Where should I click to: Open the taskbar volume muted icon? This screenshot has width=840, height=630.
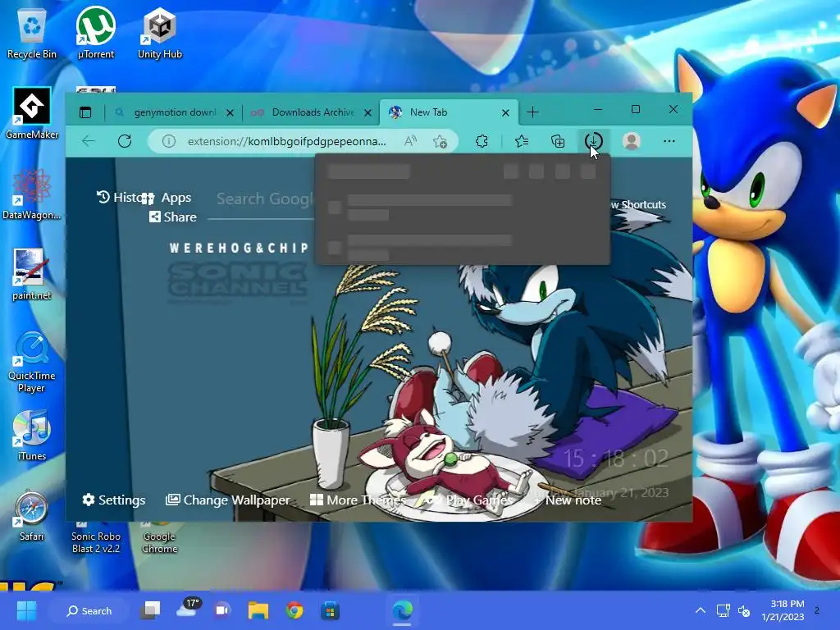coord(744,610)
